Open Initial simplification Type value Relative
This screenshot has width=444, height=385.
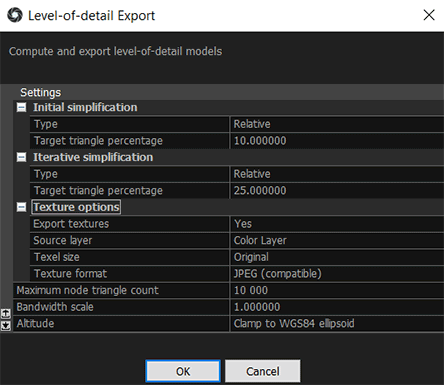click(x=337, y=124)
